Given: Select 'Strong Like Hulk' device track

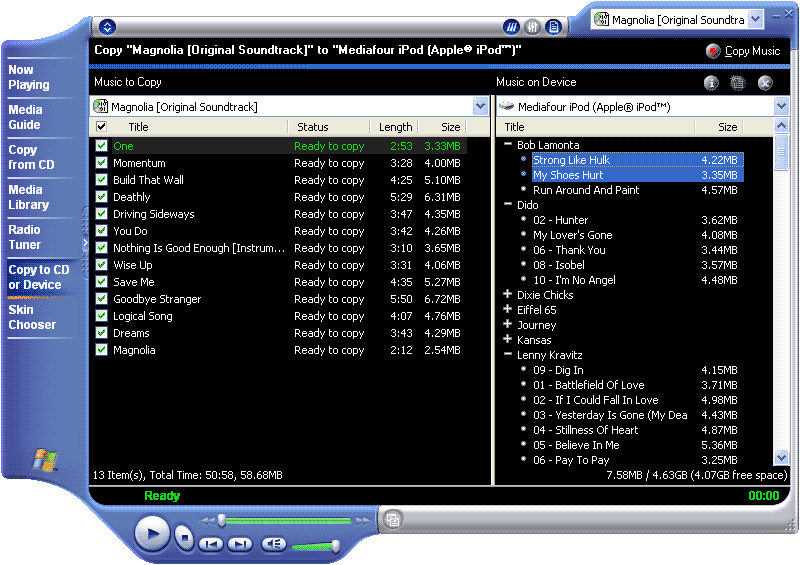Looking at the screenshot, I should tap(637, 160).
